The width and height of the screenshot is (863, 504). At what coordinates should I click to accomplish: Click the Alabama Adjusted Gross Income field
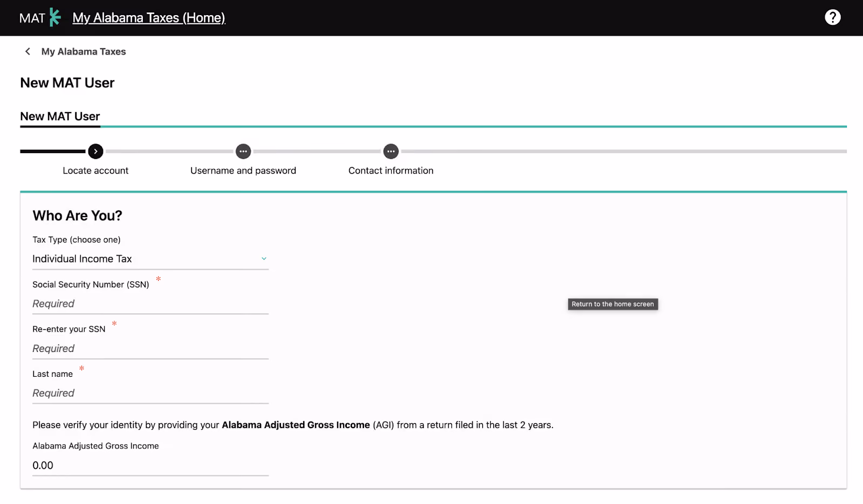click(150, 466)
